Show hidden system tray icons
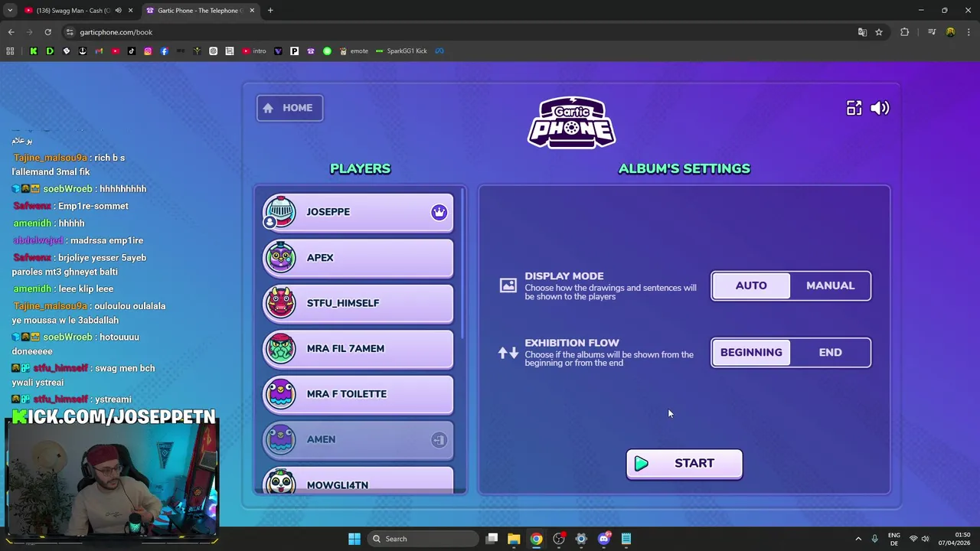The image size is (980, 551). [x=858, y=539]
